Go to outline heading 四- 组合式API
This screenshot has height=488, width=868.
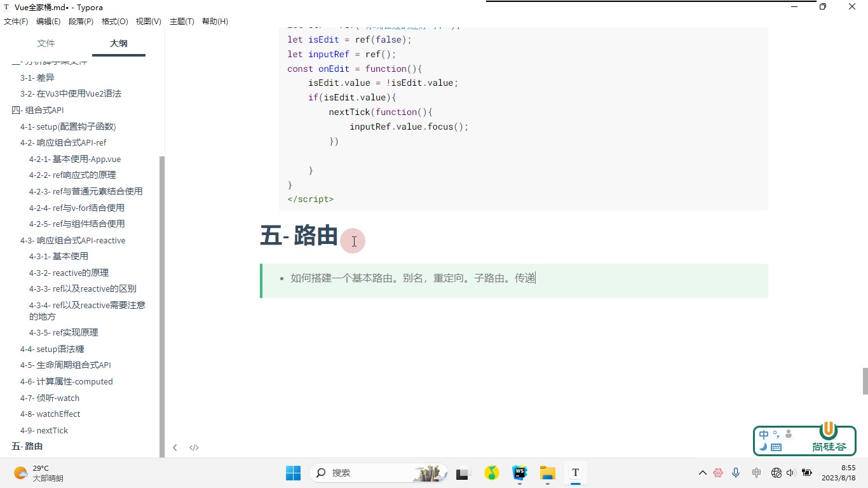pos(38,110)
